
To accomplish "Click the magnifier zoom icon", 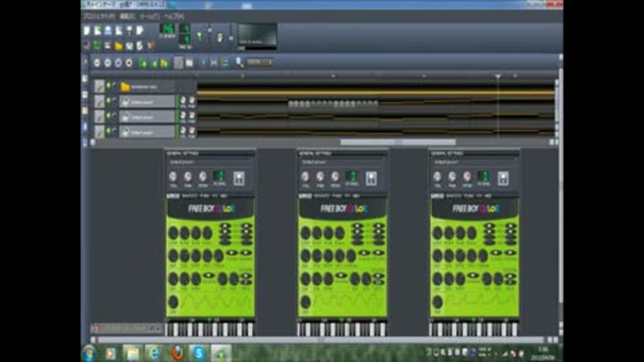I will (x=239, y=62).
